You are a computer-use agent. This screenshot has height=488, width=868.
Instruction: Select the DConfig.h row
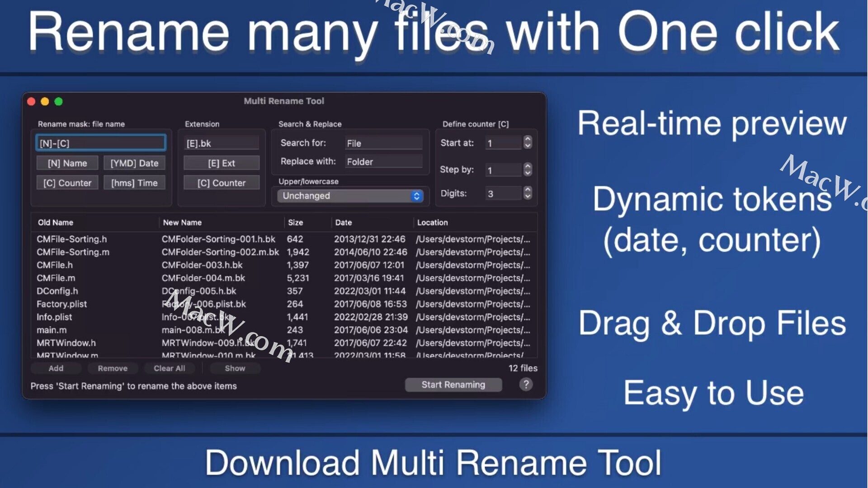point(284,291)
